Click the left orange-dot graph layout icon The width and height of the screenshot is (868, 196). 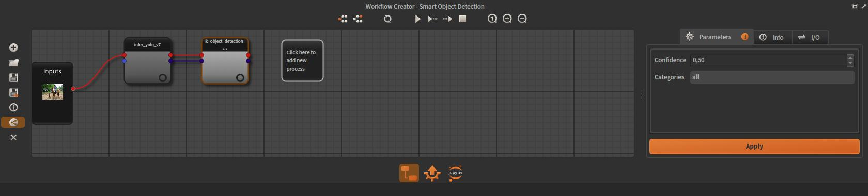click(x=343, y=19)
